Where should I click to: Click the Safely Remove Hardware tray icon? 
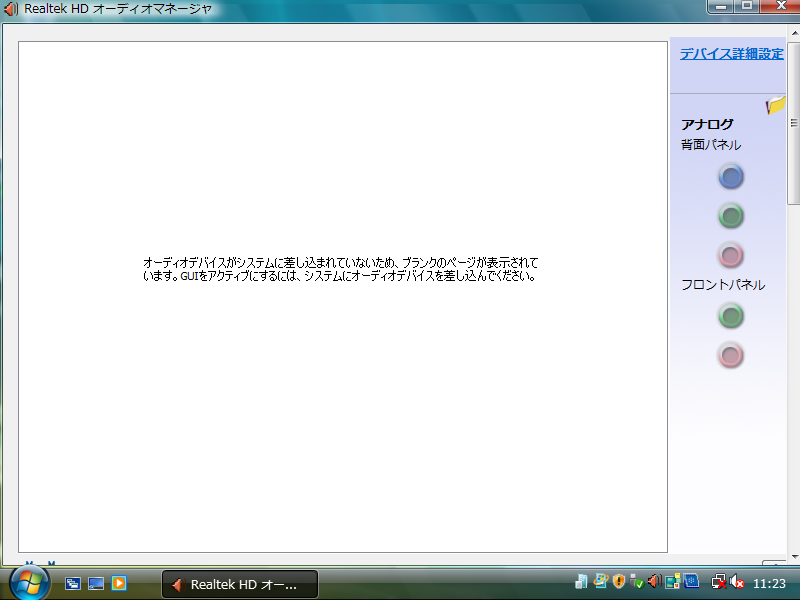[636, 581]
